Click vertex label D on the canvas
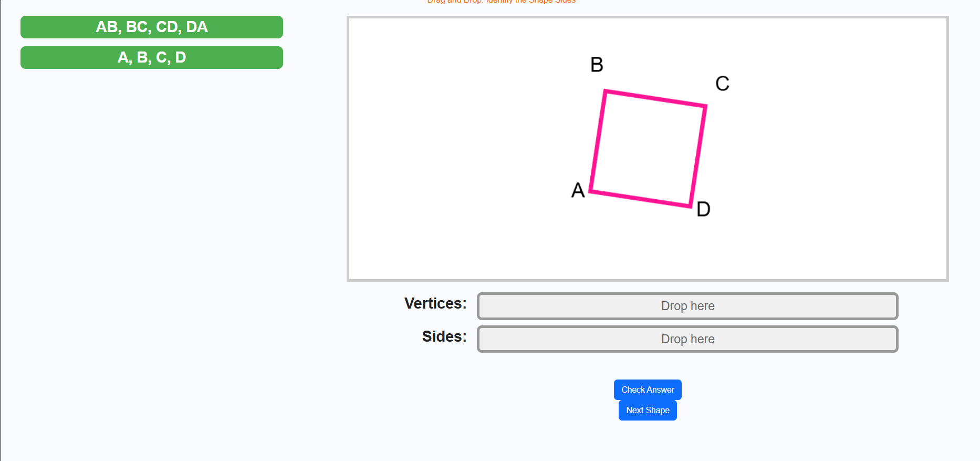This screenshot has height=461, width=980. click(703, 209)
